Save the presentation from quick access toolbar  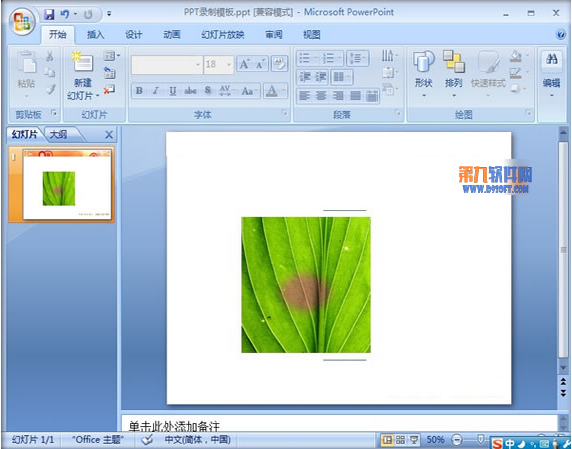click(x=49, y=14)
